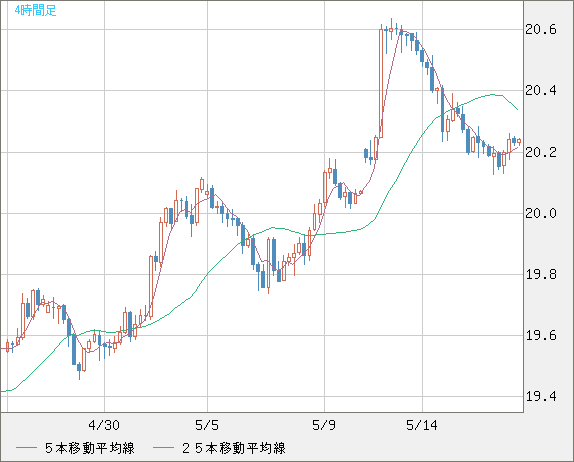574x462 pixels.
Task: Click the 5/9 date axis label
Action: coord(324,425)
